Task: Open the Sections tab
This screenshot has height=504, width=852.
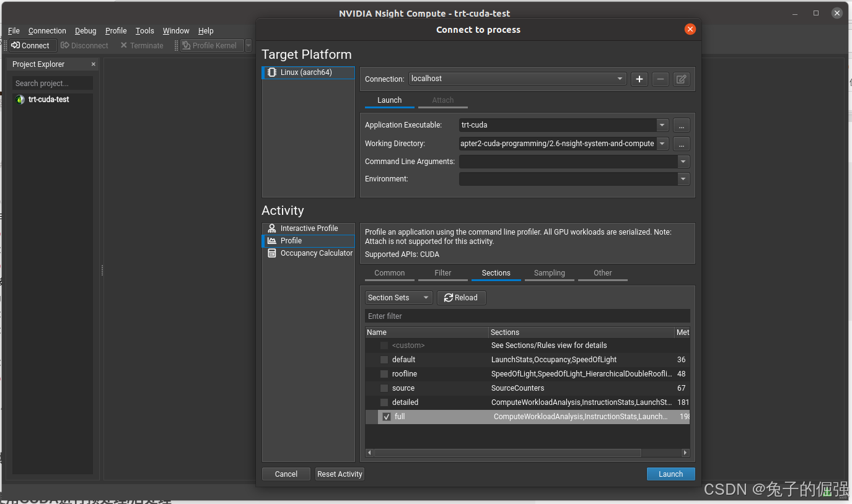Action: 496,273
